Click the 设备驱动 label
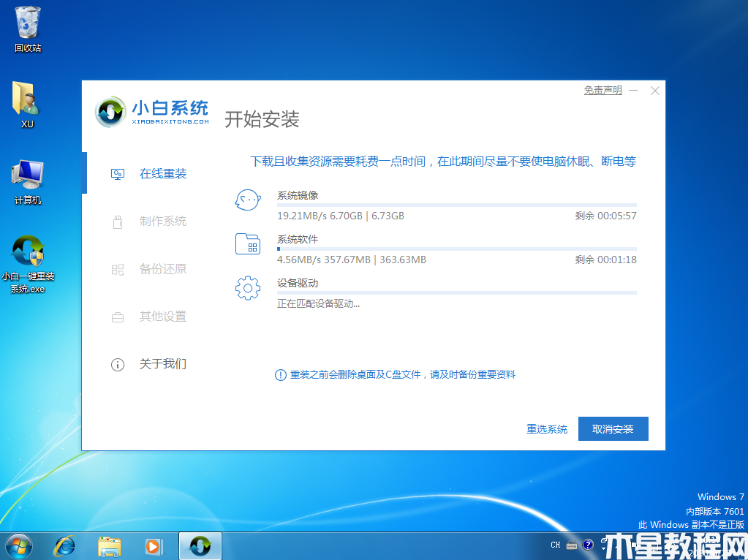 (x=298, y=283)
